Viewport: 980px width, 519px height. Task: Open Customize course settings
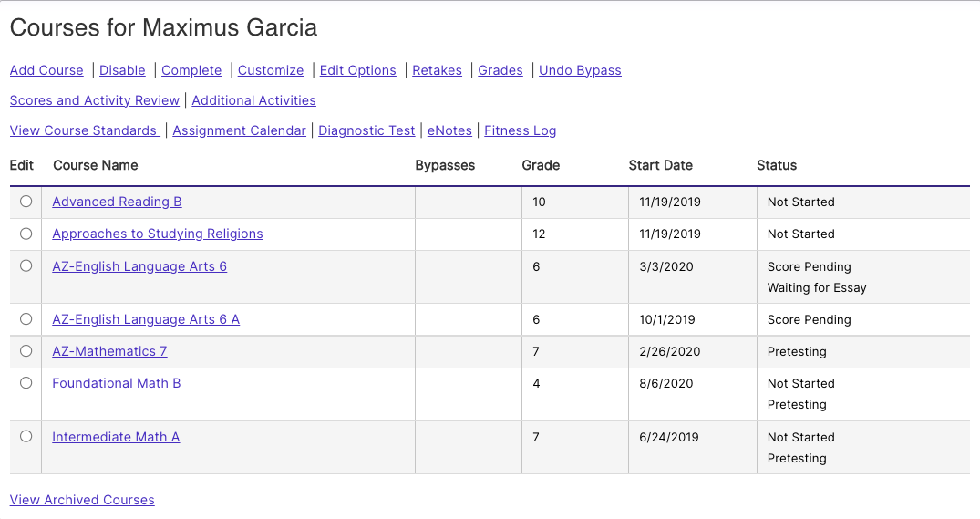271,70
